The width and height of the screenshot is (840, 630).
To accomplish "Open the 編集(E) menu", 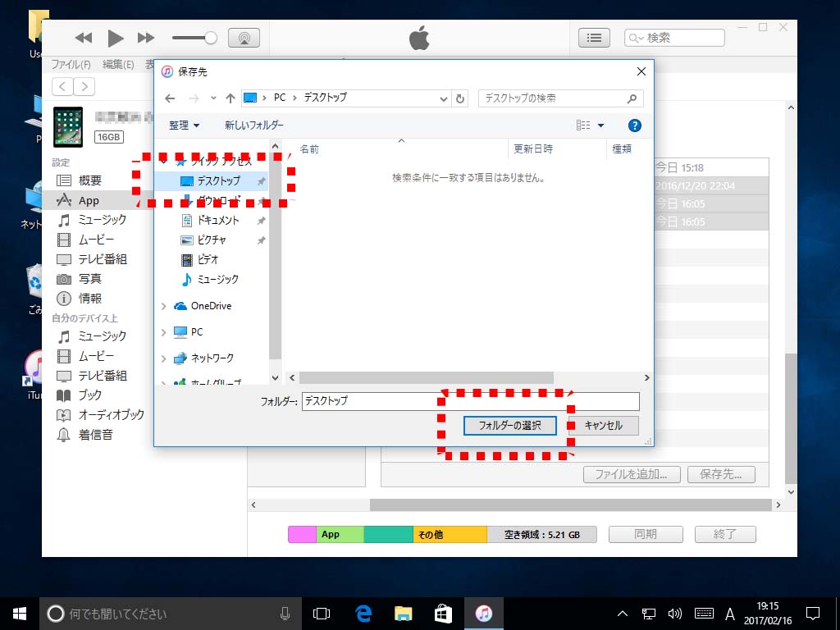I will coord(118,65).
